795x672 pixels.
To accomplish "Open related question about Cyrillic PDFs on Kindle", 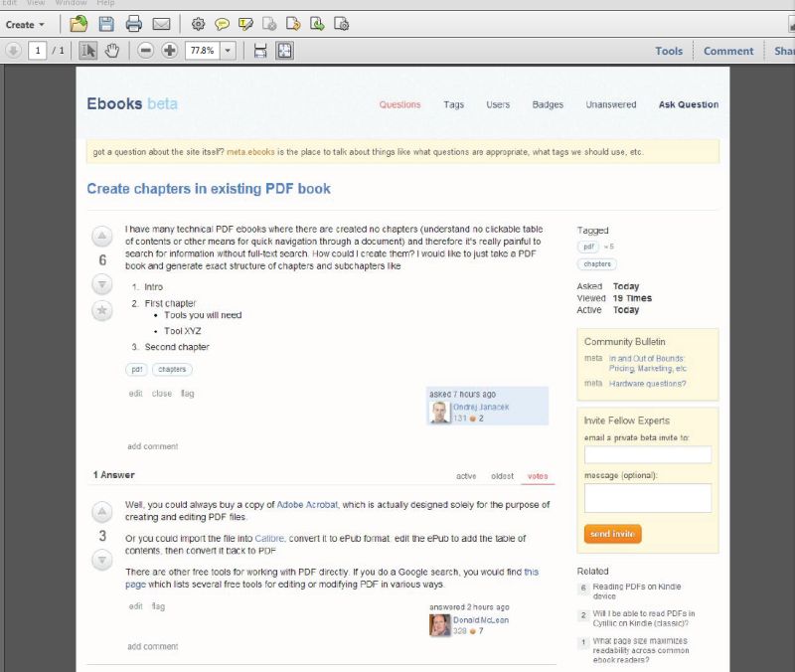I will click(x=644, y=618).
